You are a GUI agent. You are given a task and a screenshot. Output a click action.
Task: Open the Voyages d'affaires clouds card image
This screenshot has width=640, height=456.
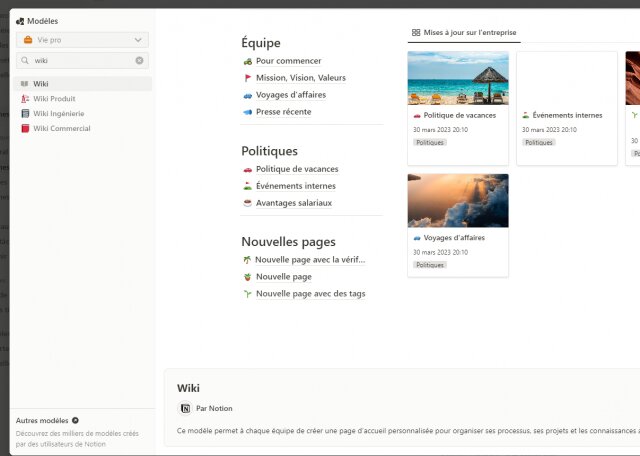[x=458, y=200]
